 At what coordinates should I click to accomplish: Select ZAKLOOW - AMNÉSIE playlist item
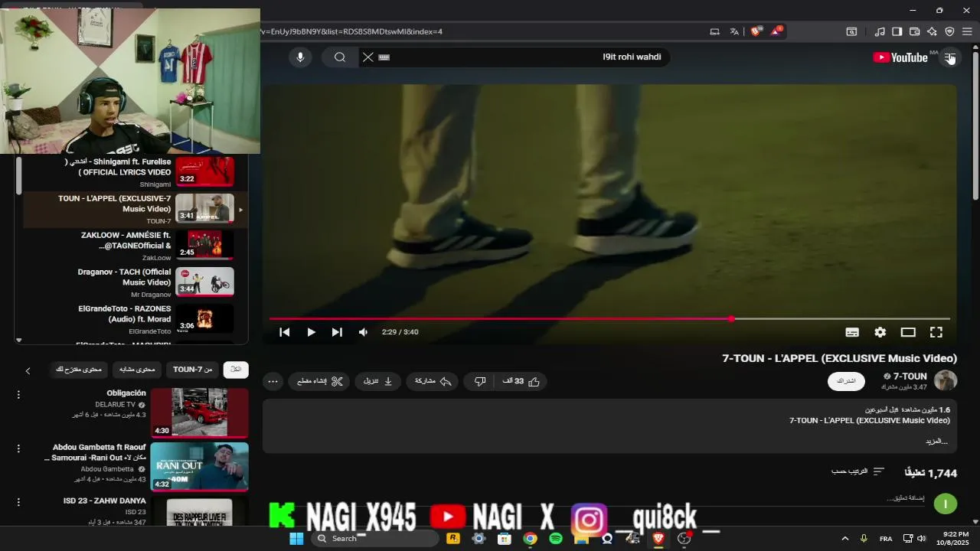point(136,246)
